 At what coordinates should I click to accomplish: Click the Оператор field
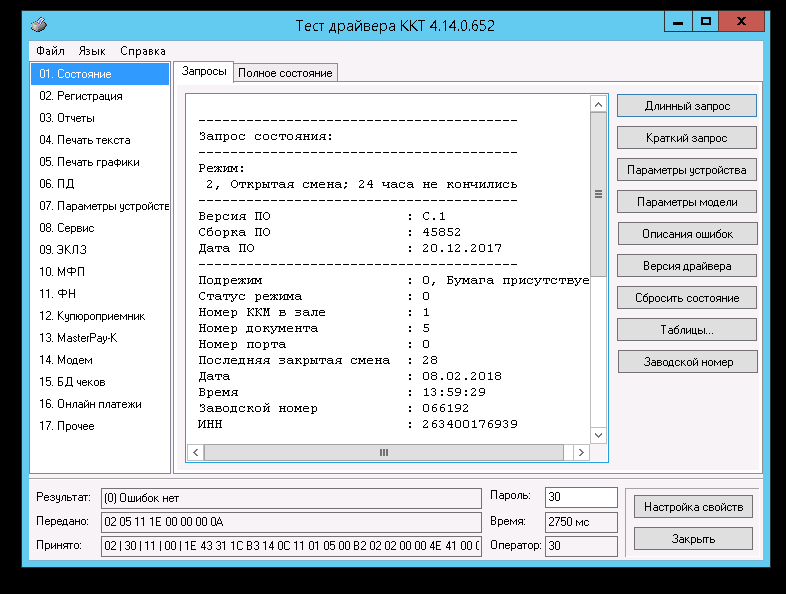point(581,546)
